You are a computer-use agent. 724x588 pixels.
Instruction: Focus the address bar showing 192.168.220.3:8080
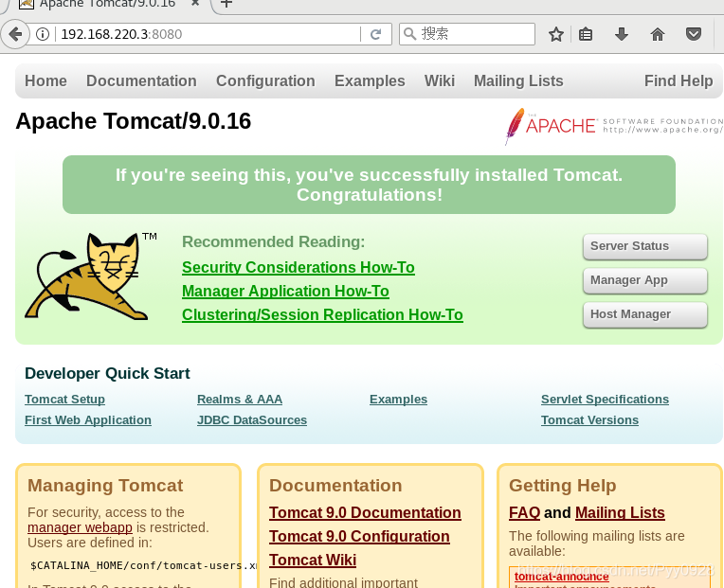(x=208, y=34)
